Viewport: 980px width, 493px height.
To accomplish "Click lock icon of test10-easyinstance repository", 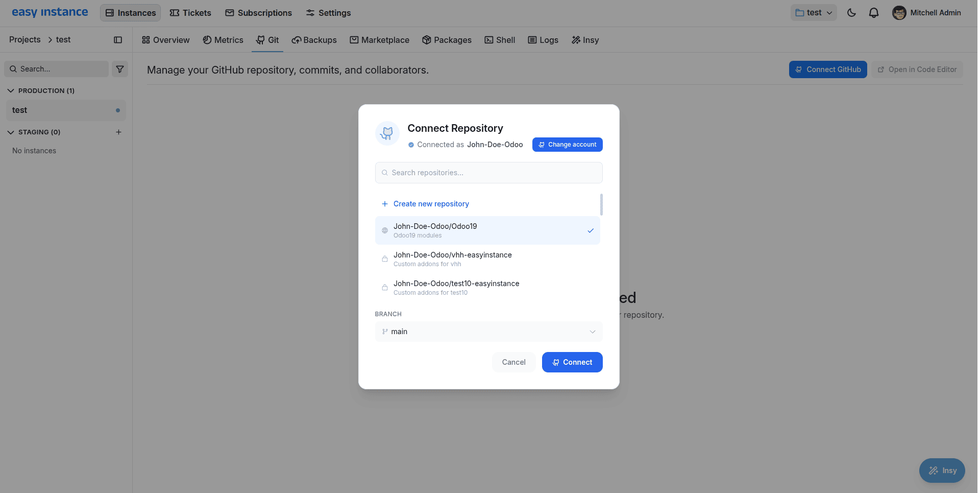I will click(385, 288).
